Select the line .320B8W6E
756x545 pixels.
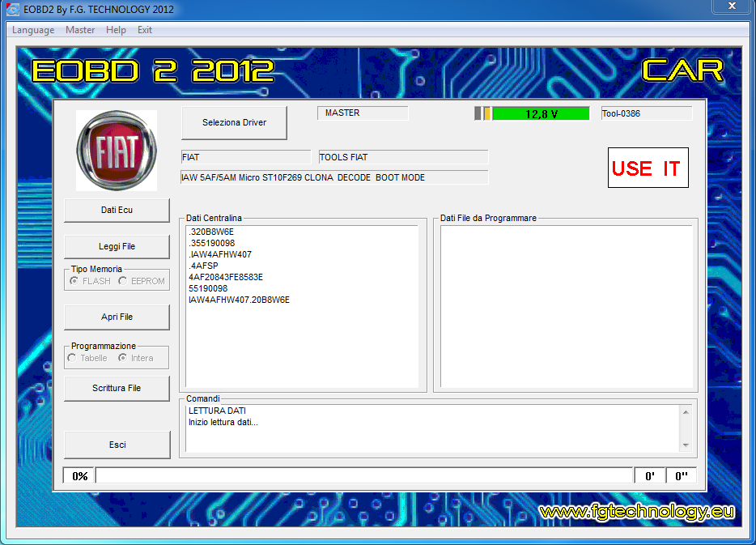pos(211,232)
